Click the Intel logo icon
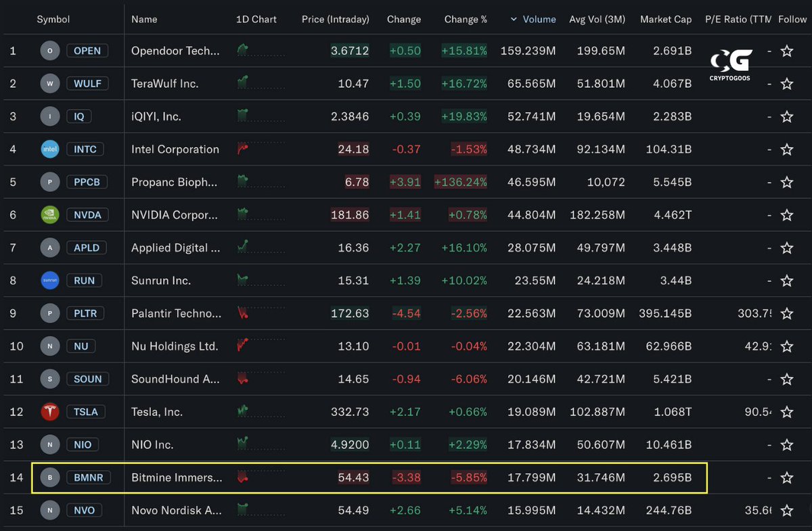 point(50,149)
